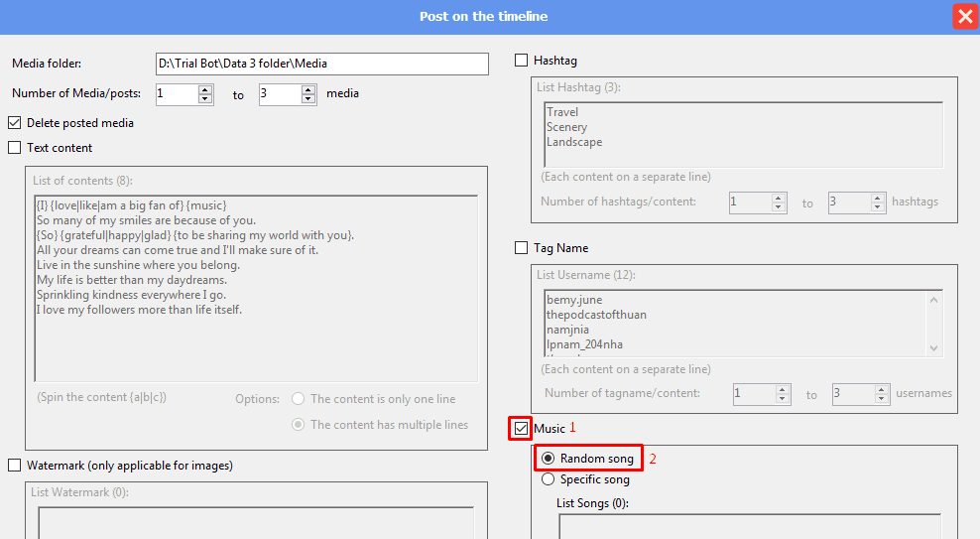
Task: Enable the Hashtag checkbox
Action: coord(522,61)
